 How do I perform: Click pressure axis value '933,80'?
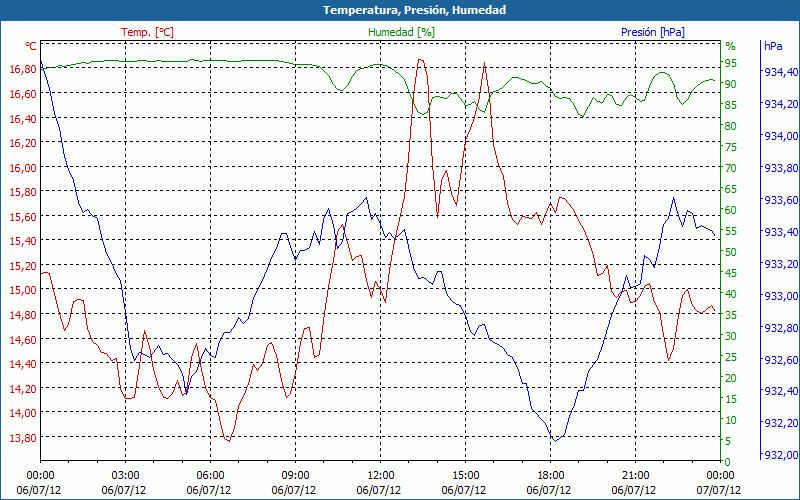pos(781,168)
